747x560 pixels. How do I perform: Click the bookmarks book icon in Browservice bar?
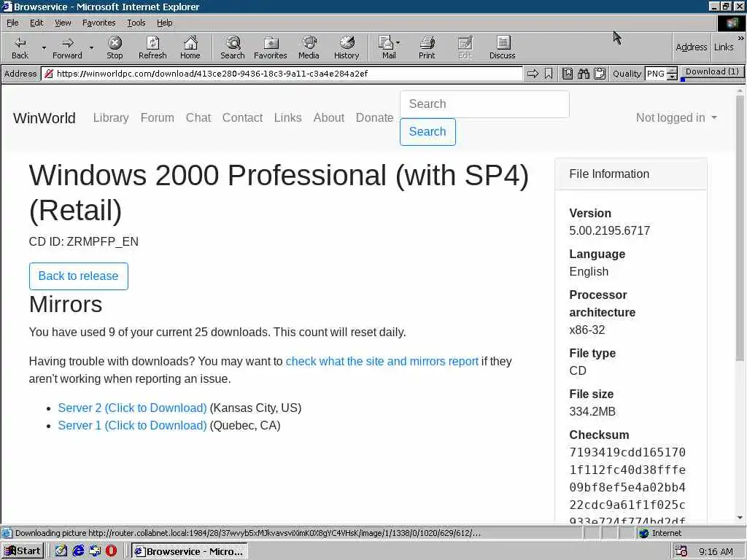(568, 74)
